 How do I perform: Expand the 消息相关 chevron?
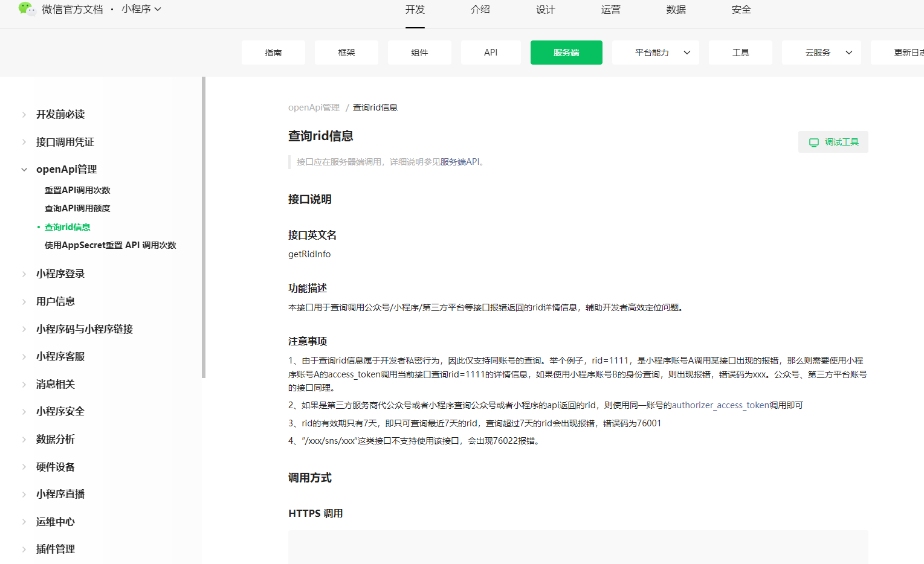coord(24,385)
